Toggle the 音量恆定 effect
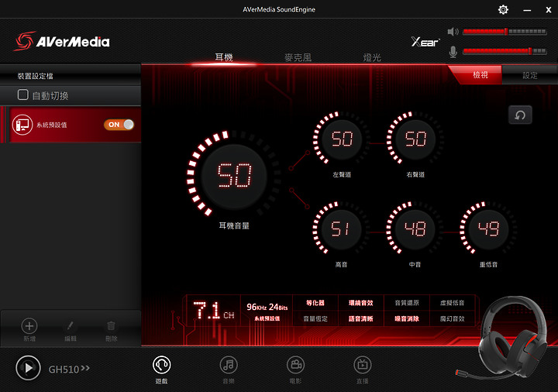The width and height of the screenshot is (558, 392). pyautogui.click(x=315, y=318)
